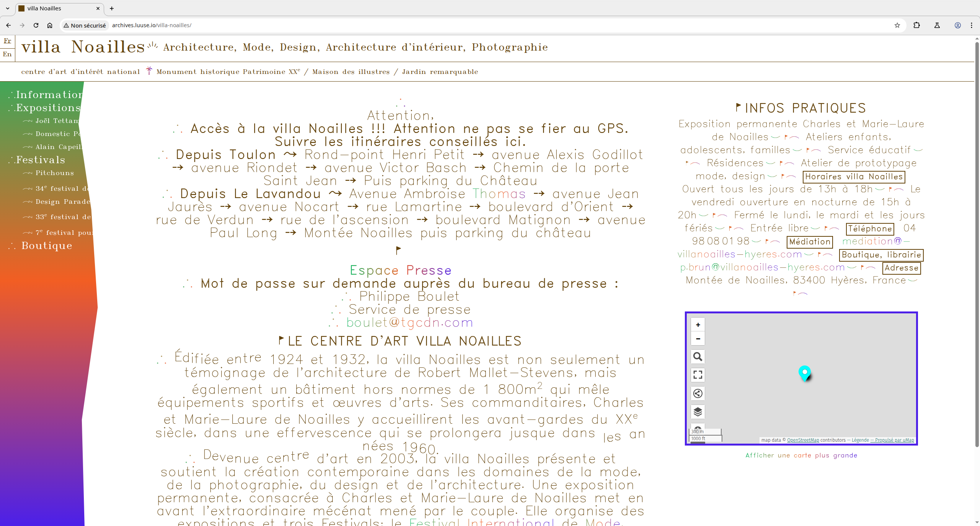Viewport: 980px width, 526px height.
Task: Toggle map fullscreen view
Action: 698,375
